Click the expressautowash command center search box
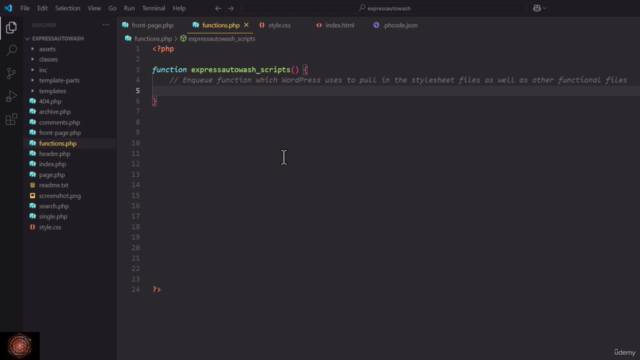This screenshot has height=360, width=640. click(384, 8)
